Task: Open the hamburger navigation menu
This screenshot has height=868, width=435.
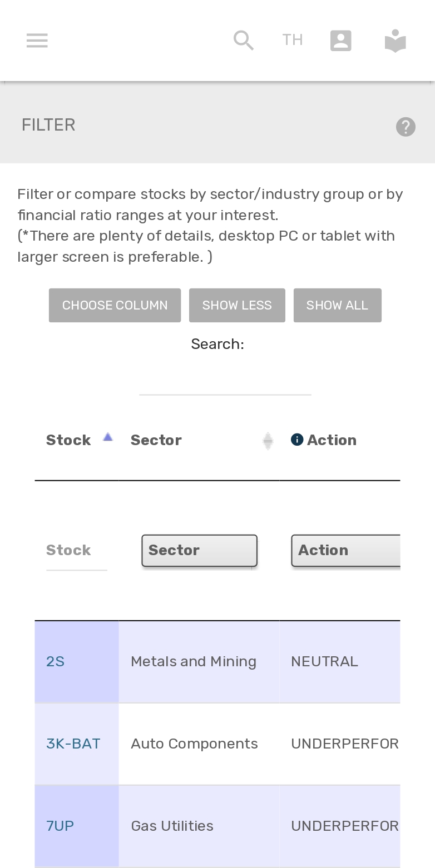Action: pyautogui.click(x=37, y=41)
